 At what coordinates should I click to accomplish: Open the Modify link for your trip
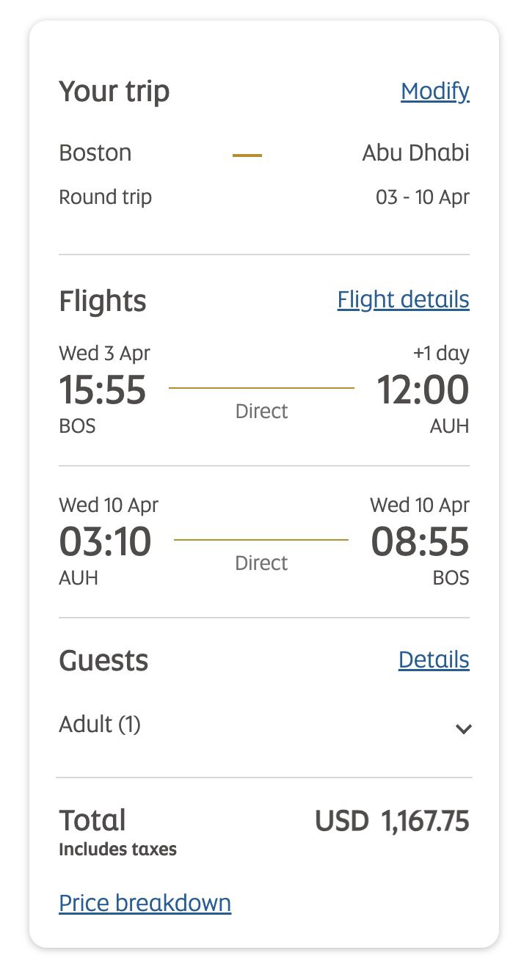pyautogui.click(x=434, y=91)
